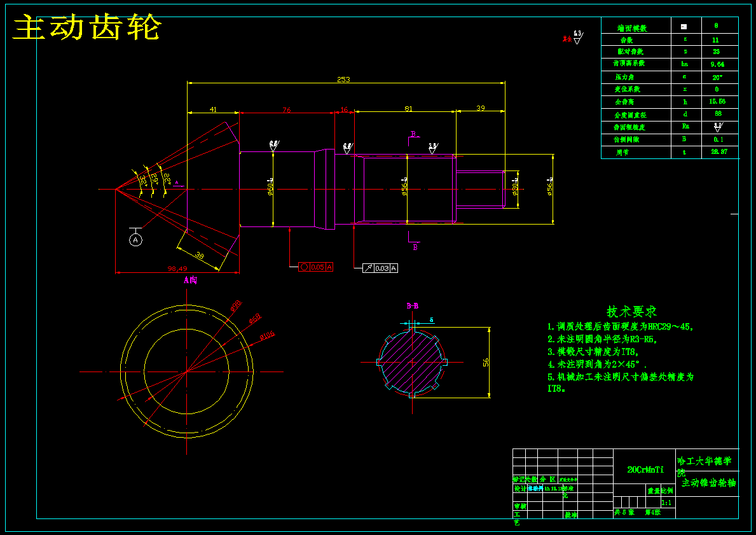Click the part name 主动锥齿轮轴

(x=709, y=483)
